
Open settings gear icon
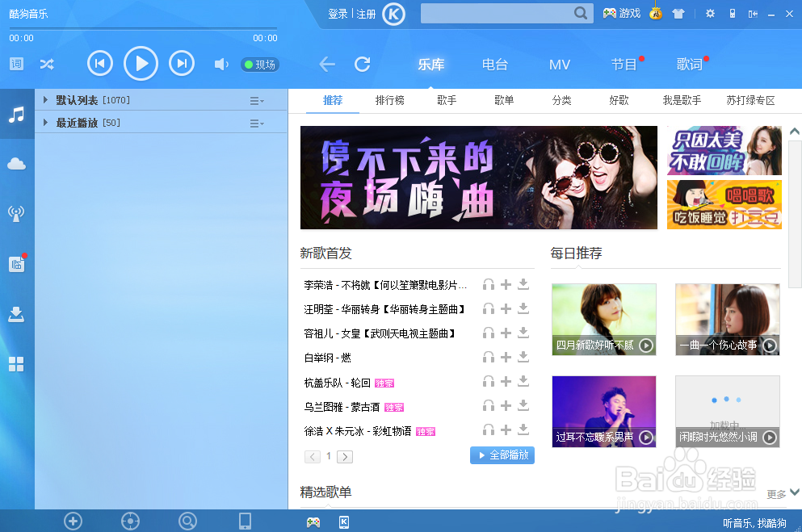pos(710,14)
